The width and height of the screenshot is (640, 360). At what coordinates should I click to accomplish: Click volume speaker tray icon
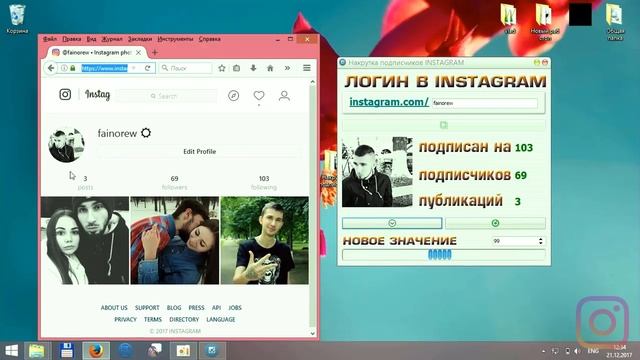point(577,351)
